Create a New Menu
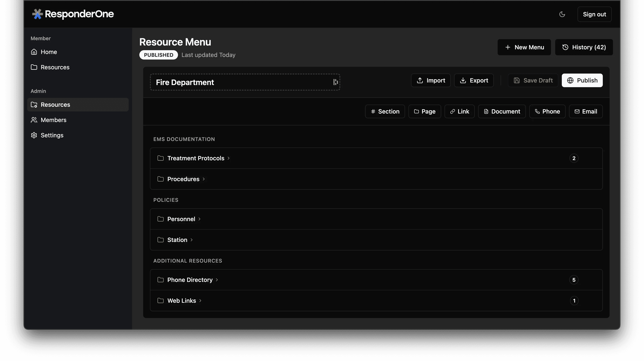 tap(524, 47)
